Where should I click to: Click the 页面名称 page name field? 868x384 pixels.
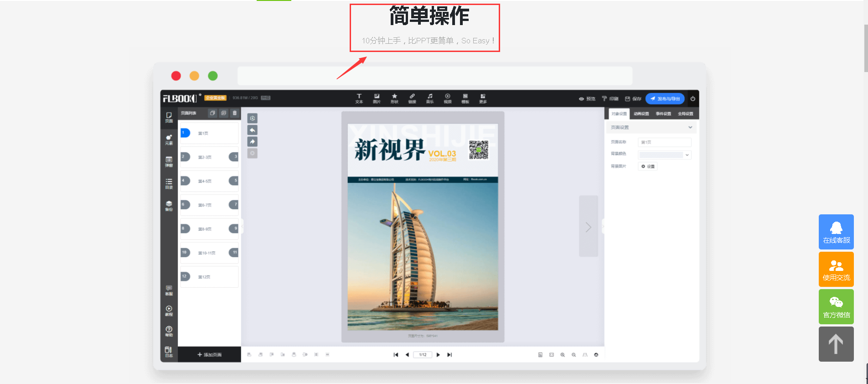click(x=664, y=142)
